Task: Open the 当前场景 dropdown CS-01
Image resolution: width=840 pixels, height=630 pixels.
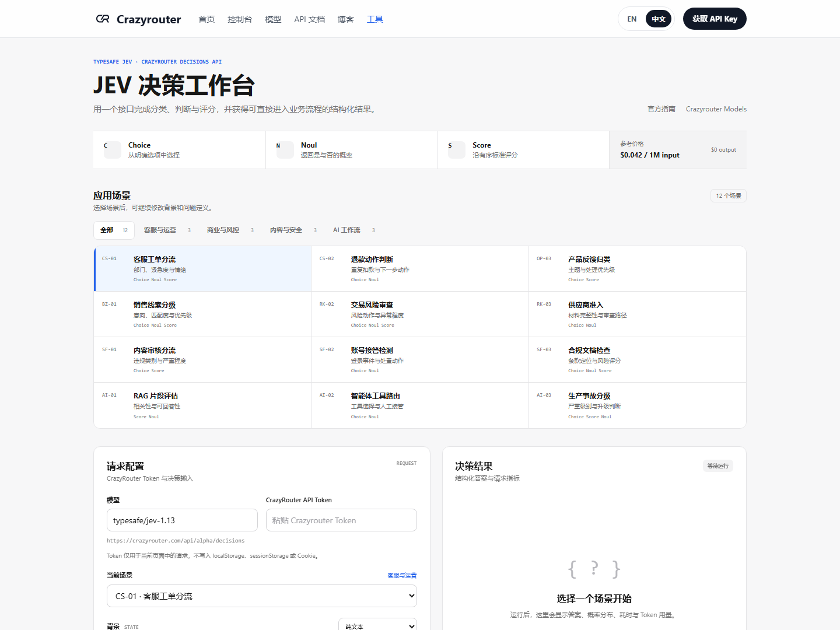Action: 262,596
